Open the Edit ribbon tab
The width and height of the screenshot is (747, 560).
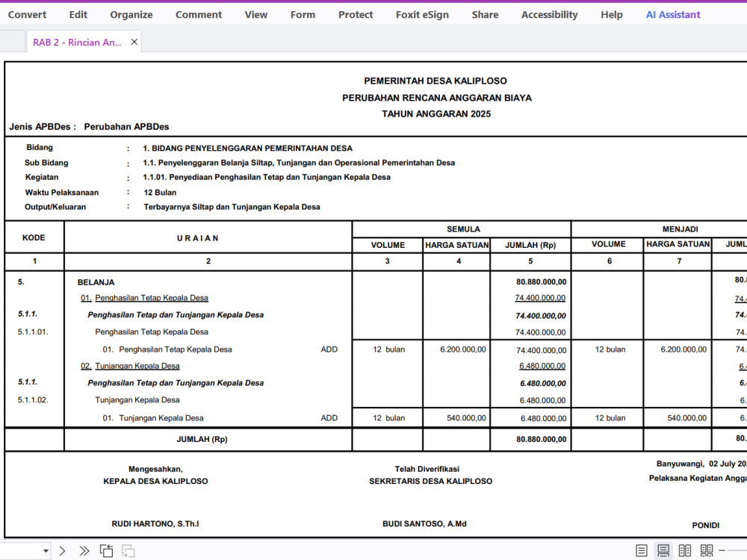(78, 15)
